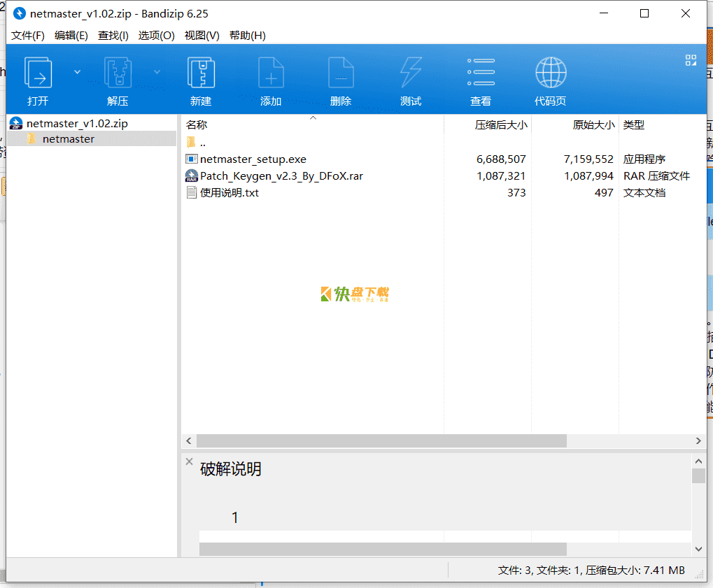The width and height of the screenshot is (713, 588).
Task: Click the status bar file count text
Action: click(x=591, y=571)
